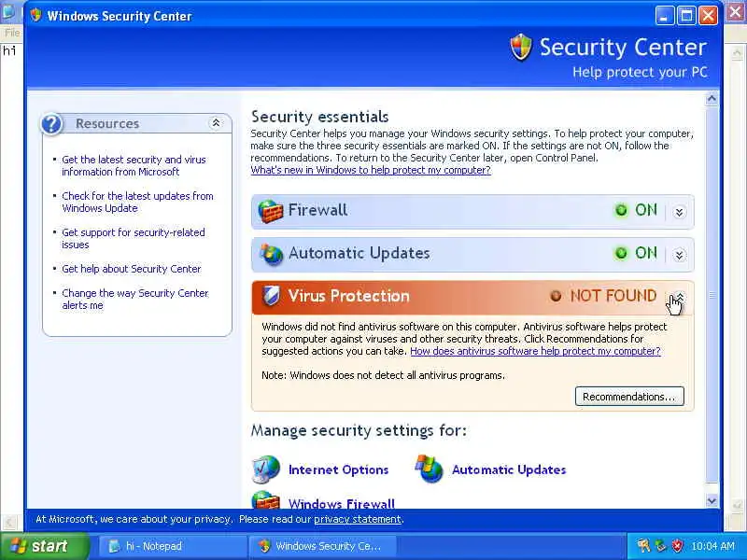The width and height of the screenshot is (747, 560).
Task: Click the middle system tray icon
Action: [x=660, y=546]
